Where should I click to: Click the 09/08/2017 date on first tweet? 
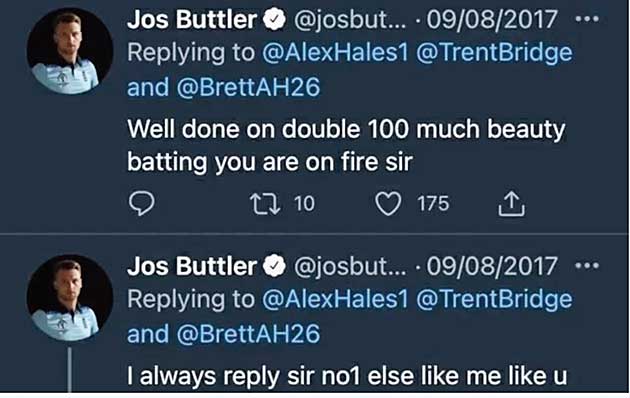492,19
